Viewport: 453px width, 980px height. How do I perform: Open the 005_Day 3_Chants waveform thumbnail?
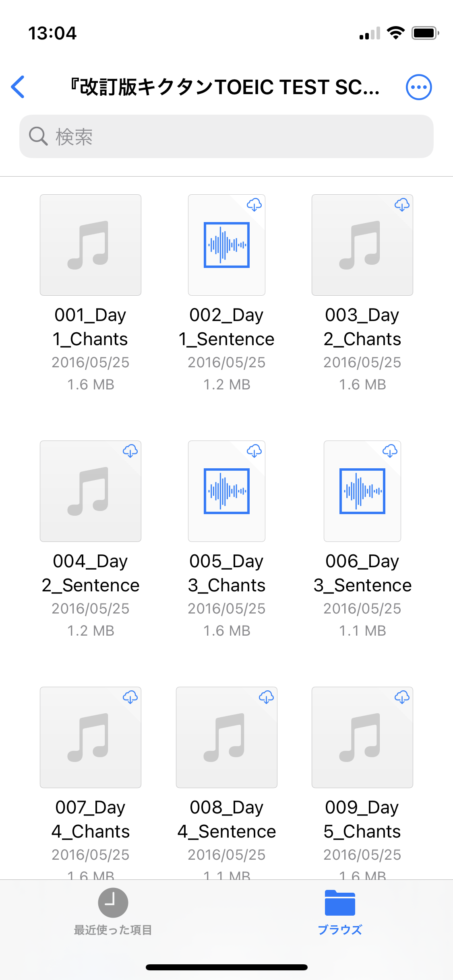[227, 491]
